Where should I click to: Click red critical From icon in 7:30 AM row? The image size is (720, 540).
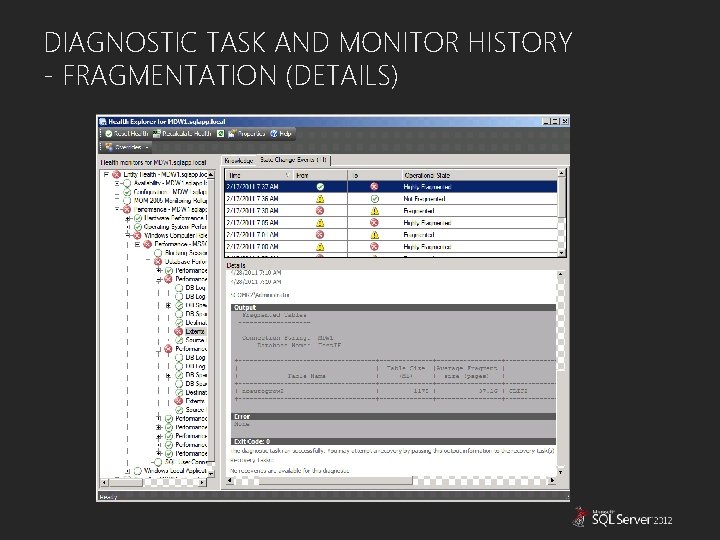[320, 211]
